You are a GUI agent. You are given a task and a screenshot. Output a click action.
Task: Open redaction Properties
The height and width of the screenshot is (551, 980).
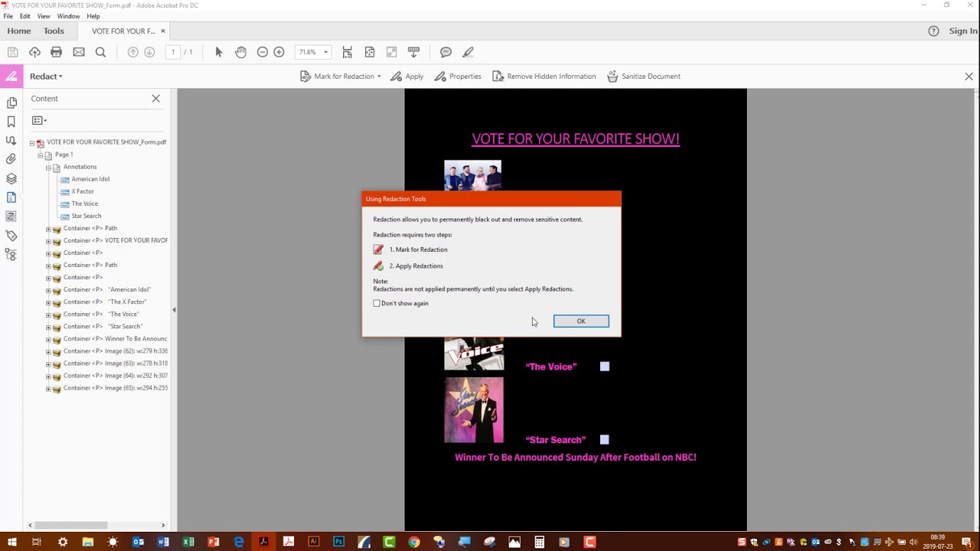458,77
